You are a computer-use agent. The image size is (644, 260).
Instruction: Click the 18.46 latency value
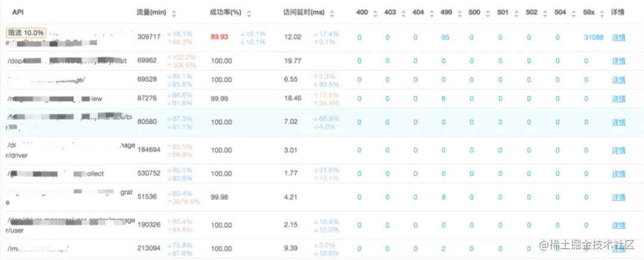[292, 98]
